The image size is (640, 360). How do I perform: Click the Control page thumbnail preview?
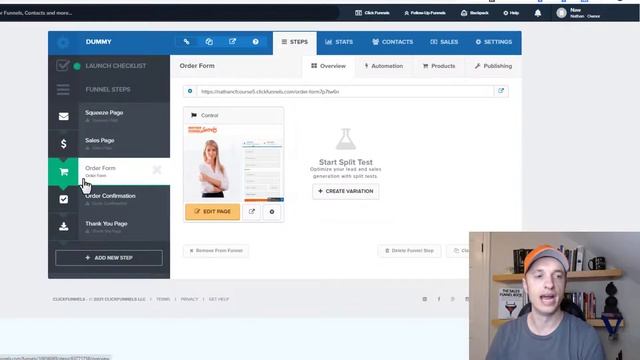tap(233, 163)
